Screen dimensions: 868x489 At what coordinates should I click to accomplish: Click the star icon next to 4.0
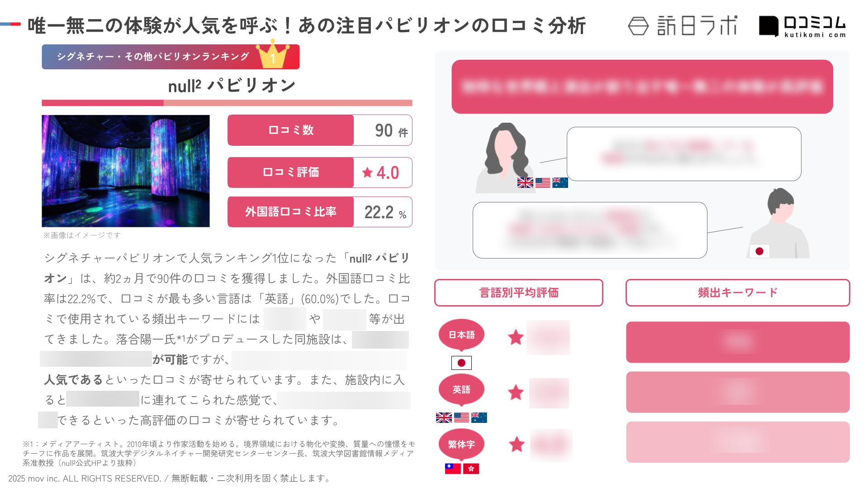click(368, 172)
